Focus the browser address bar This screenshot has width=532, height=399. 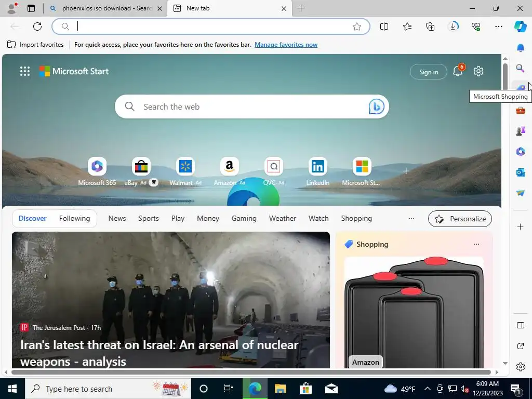(210, 26)
